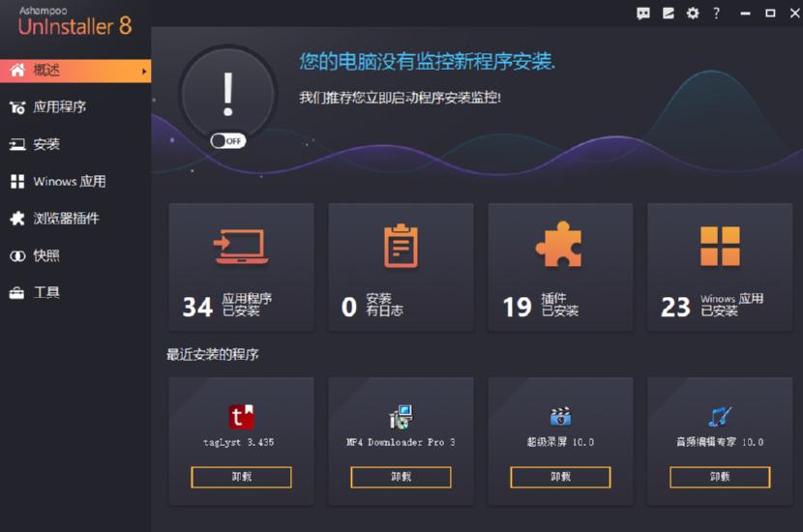Open settings gear icon

(693, 14)
